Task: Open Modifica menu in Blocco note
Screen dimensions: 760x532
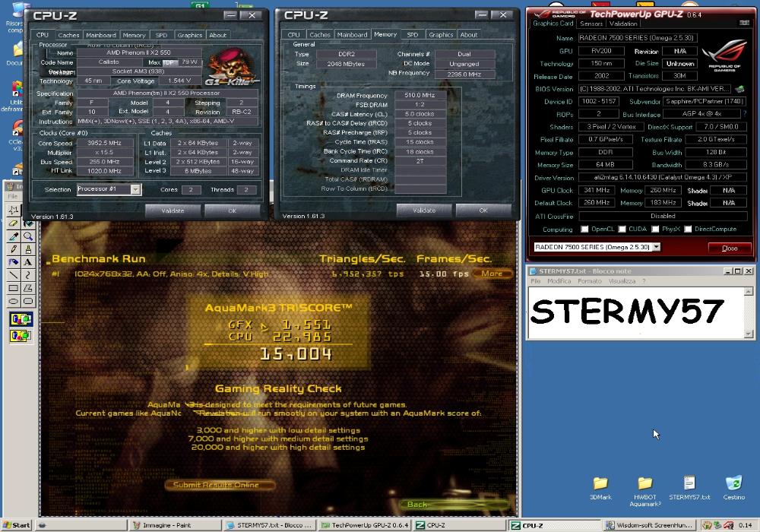Action: tap(559, 281)
